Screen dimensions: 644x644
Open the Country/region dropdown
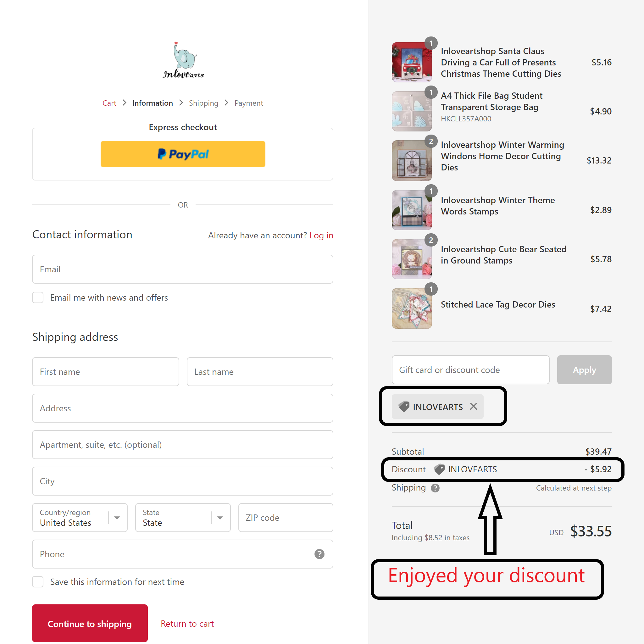click(x=80, y=517)
